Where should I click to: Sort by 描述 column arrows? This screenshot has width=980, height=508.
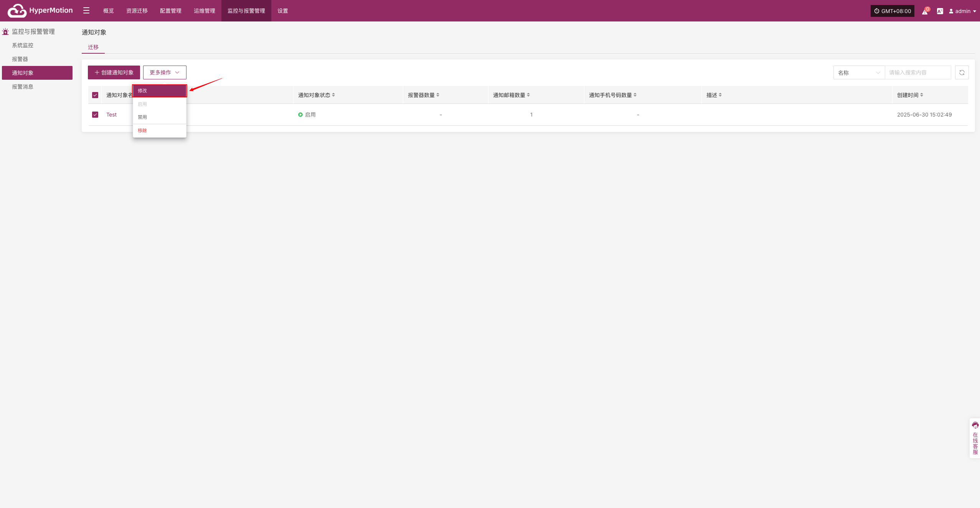pyautogui.click(x=720, y=95)
